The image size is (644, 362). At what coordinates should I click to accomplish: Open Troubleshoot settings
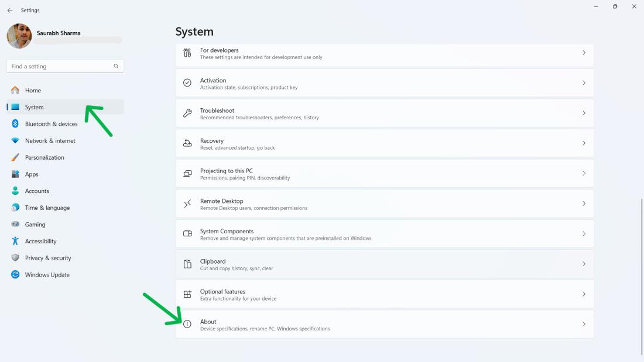pos(383,113)
